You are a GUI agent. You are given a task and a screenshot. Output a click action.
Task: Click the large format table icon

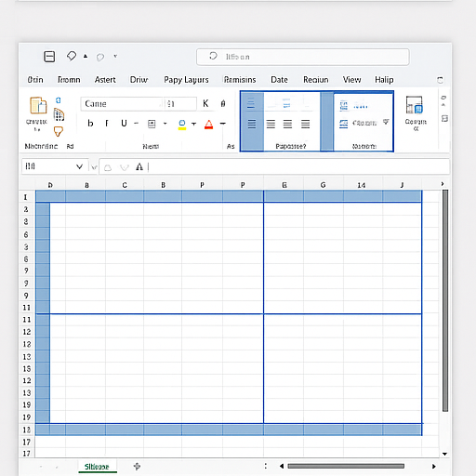pos(415,105)
